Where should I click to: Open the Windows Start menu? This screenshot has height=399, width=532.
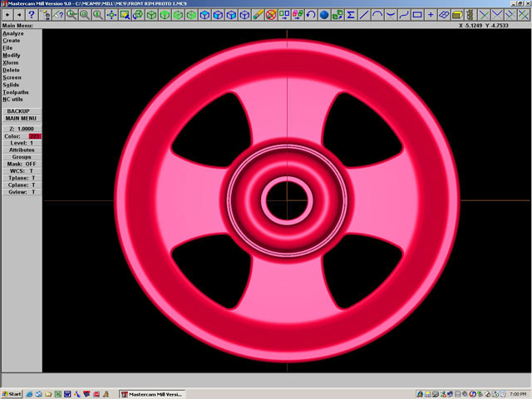pos(12,393)
